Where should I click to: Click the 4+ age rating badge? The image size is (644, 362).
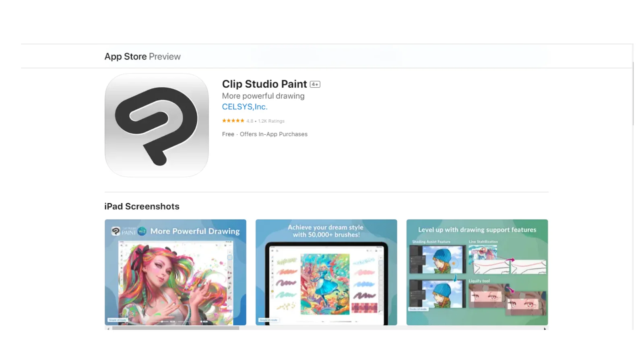[315, 84]
